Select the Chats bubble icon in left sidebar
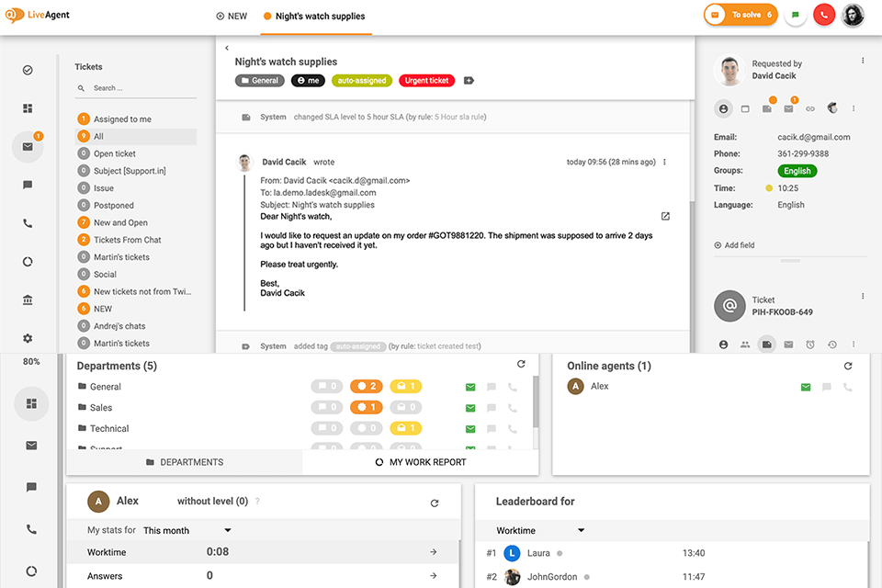Image resolution: width=882 pixels, height=588 pixels. tap(28, 183)
